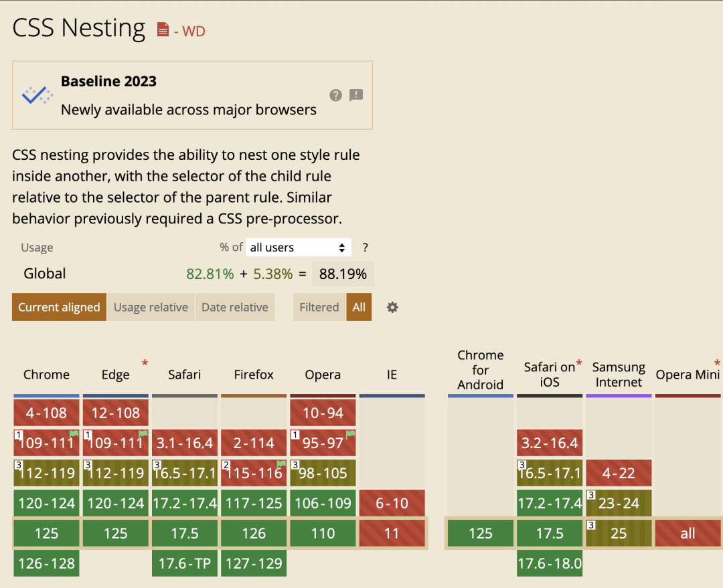This screenshot has width=723, height=588.
Task: Select Firefox version cell 117-125
Action: (x=254, y=503)
